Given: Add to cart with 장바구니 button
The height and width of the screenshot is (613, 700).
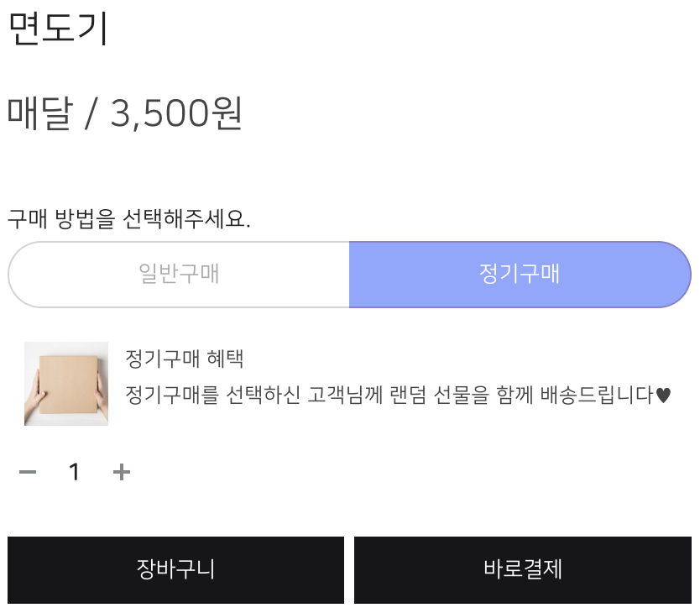Looking at the screenshot, I should (x=176, y=569).
